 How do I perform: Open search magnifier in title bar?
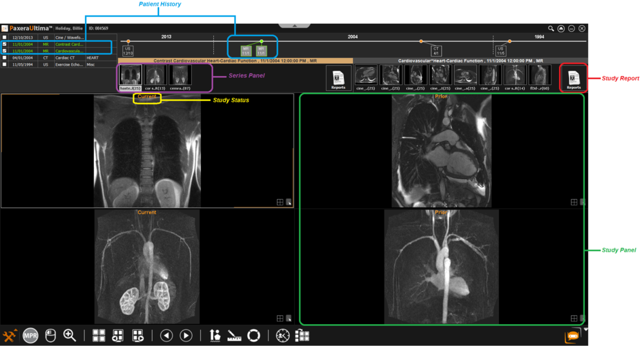551,28
